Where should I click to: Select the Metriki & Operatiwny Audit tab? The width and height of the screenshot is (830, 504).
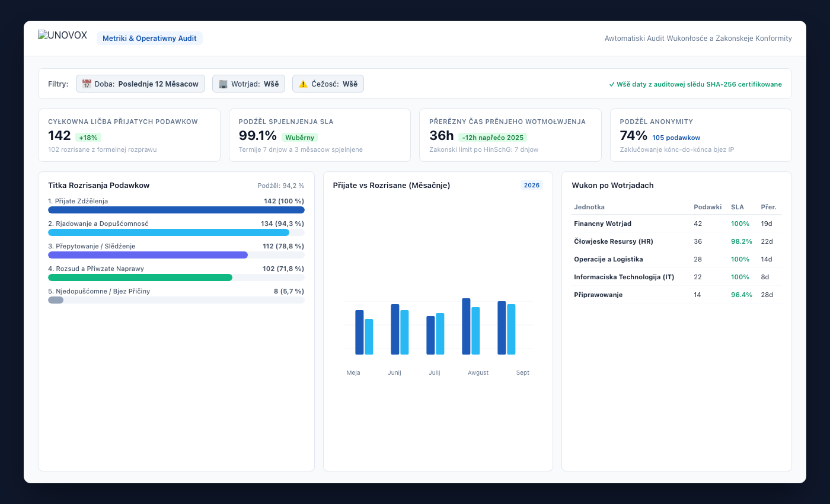pyautogui.click(x=149, y=38)
